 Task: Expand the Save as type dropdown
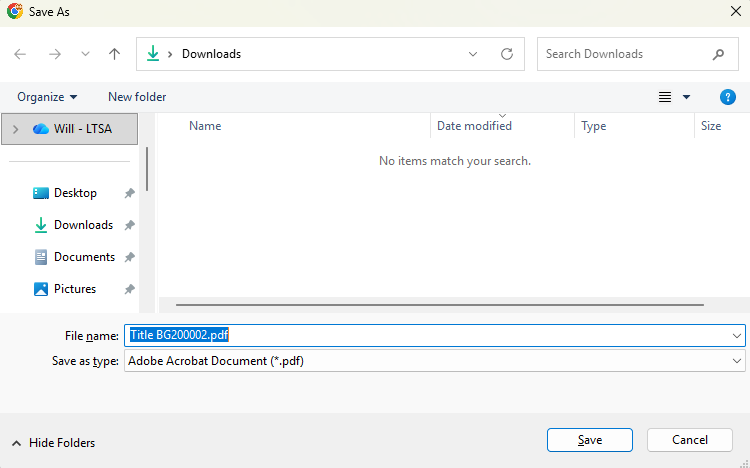737,361
